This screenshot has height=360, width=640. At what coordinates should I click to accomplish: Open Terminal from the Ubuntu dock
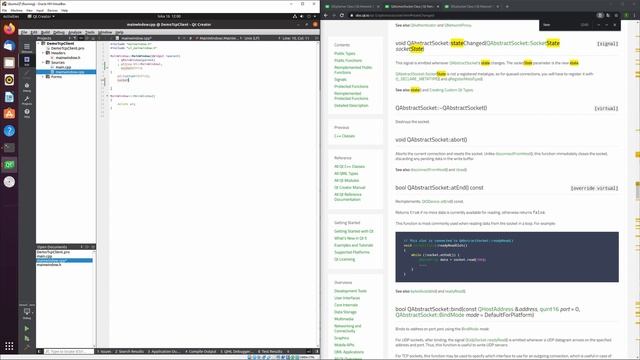click(x=9, y=148)
